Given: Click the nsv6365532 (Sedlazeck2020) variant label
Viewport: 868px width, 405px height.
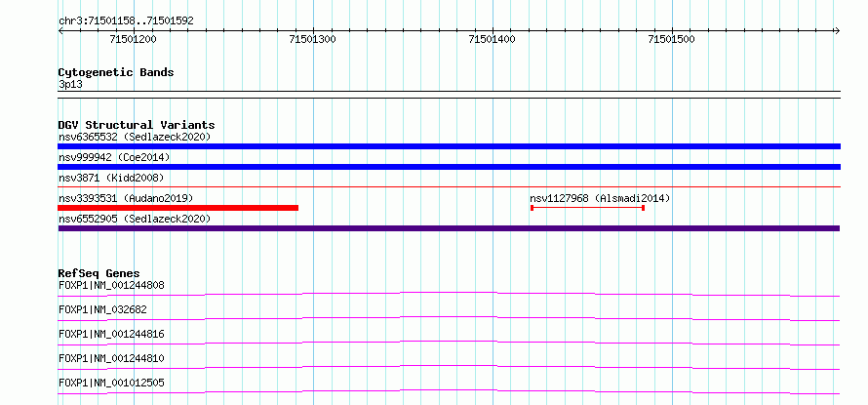Looking at the screenshot, I should click(x=135, y=137).
